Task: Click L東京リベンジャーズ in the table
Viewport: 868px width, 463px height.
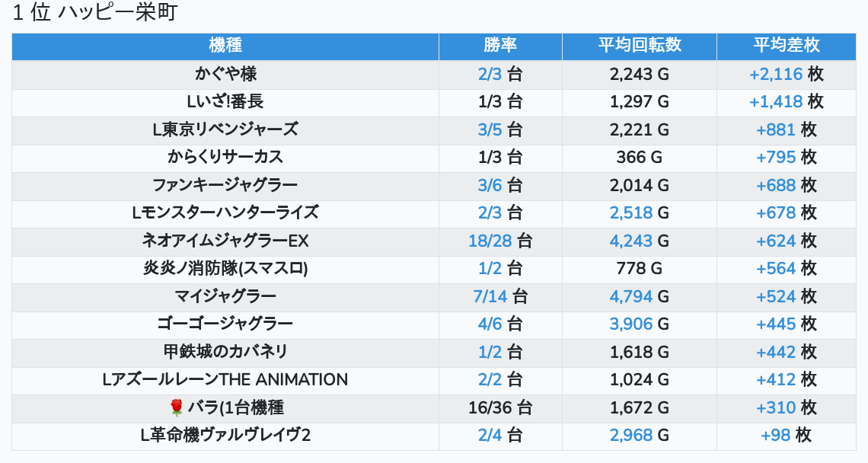Action: click(x=225, y=129)
